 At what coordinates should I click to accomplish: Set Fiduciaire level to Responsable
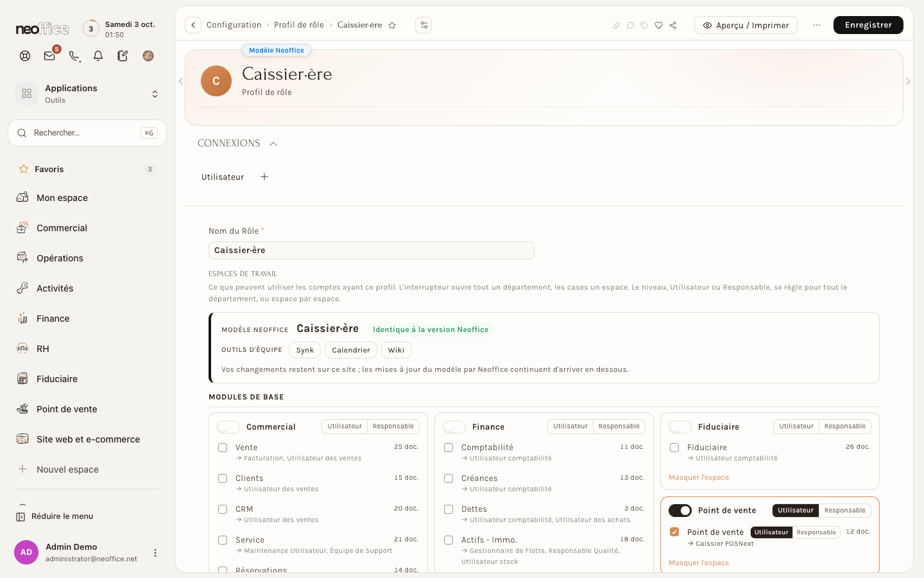[x=845, y=426]
